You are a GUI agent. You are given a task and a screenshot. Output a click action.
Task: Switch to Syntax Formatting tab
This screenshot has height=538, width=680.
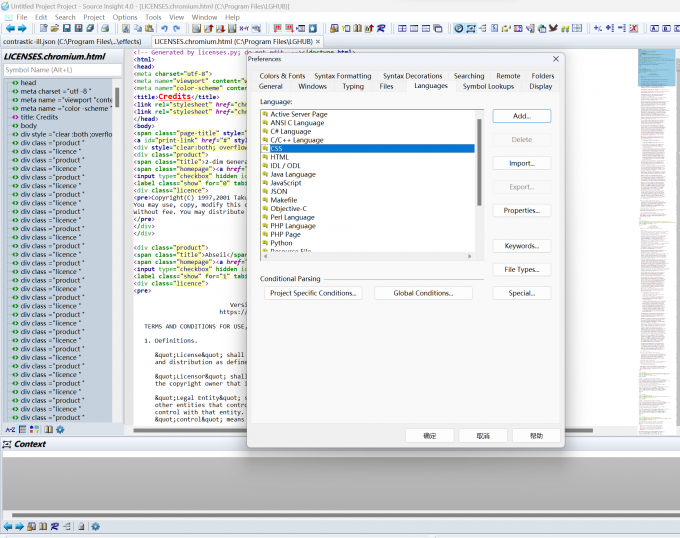342,76
